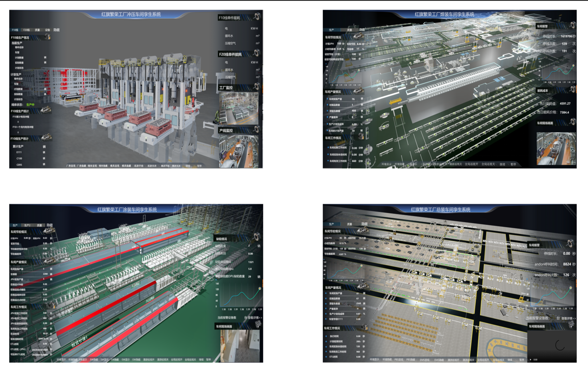
Task: Click the 车间产量情况 icon in welding dashboard
Action: 358,91
